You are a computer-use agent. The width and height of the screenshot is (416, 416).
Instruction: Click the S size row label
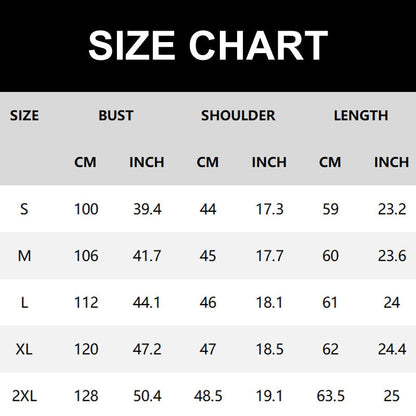[x=24, y=209]
